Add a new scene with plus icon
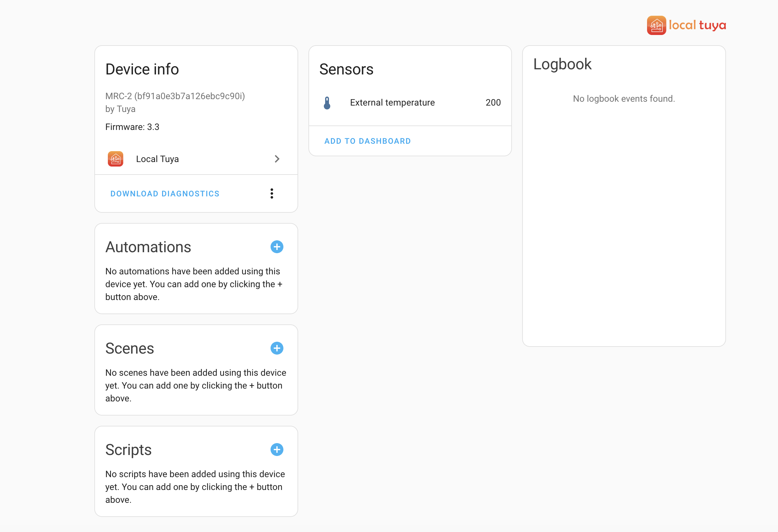 (x=277, y=348)
